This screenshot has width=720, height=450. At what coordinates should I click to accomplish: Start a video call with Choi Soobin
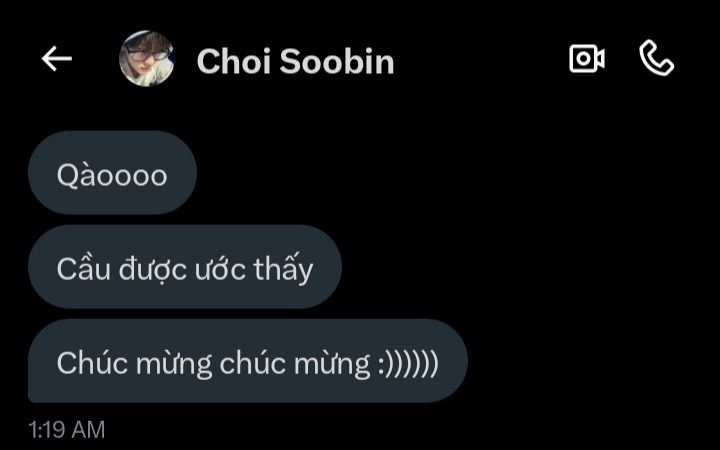(587, 58)
